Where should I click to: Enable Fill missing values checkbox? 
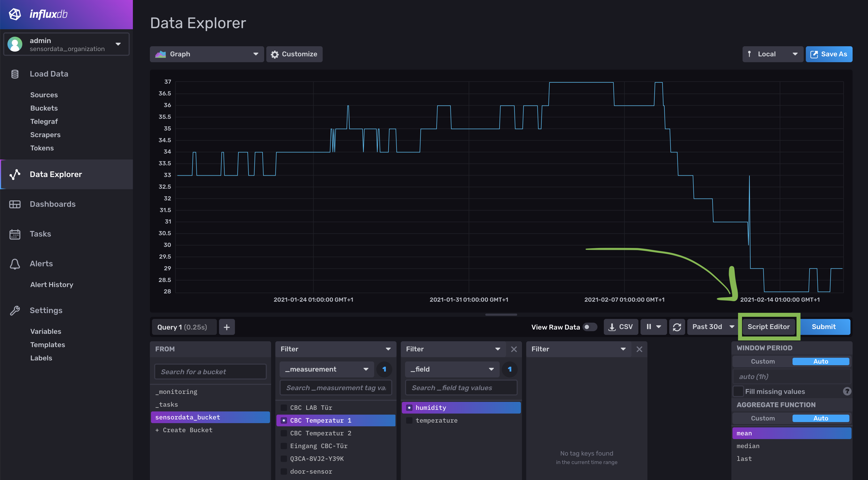(738, 391)
